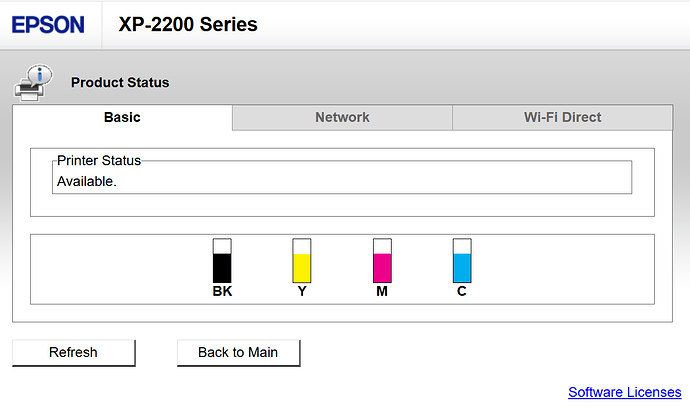This screenshot has height=409, width=690.
Task: Click the Printer Status group label
Action: click(x=99, y=160)
